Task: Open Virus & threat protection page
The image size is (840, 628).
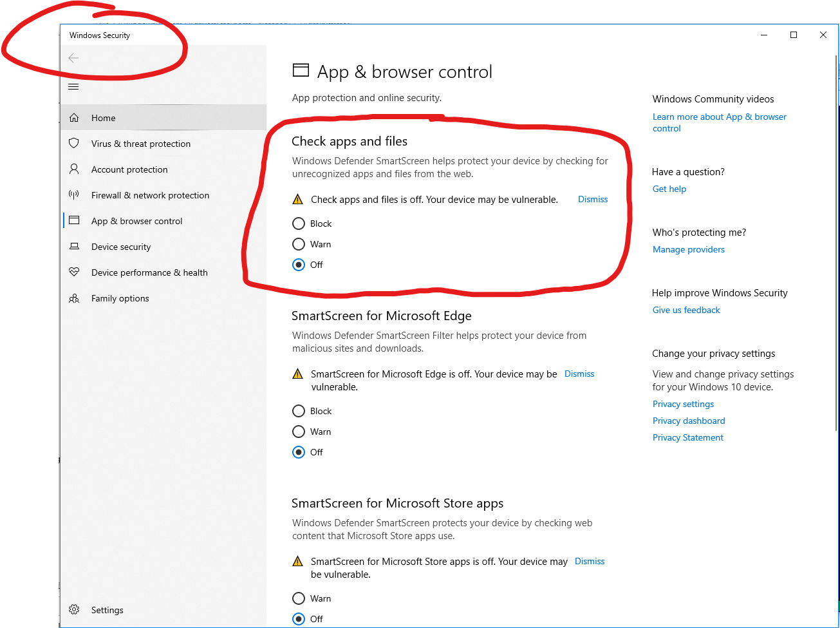Action: [163, 144]
